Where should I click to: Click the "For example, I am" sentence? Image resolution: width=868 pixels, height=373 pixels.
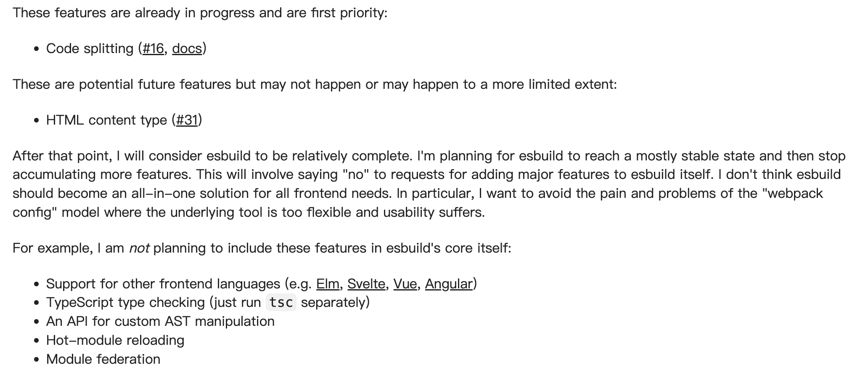point(262,248)
